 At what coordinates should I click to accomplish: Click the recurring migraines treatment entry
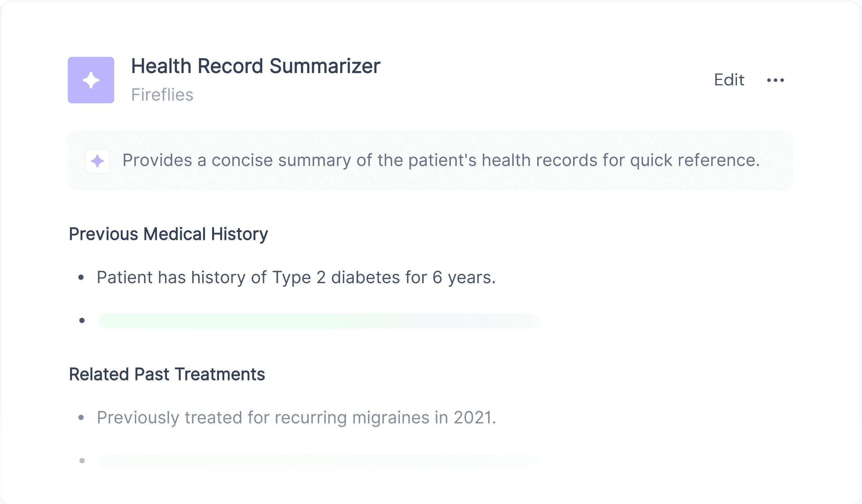click(296, 418)
